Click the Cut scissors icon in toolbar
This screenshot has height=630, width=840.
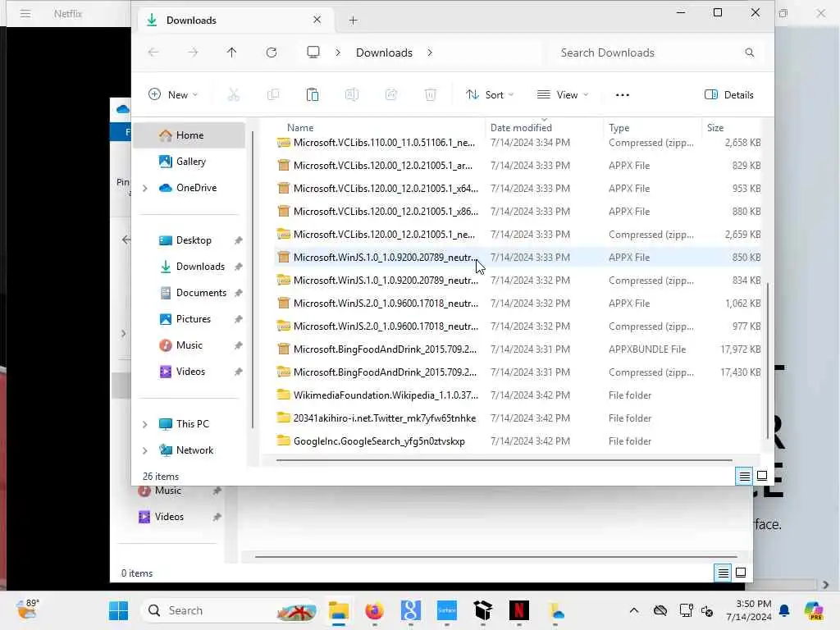tap(234, 95)
